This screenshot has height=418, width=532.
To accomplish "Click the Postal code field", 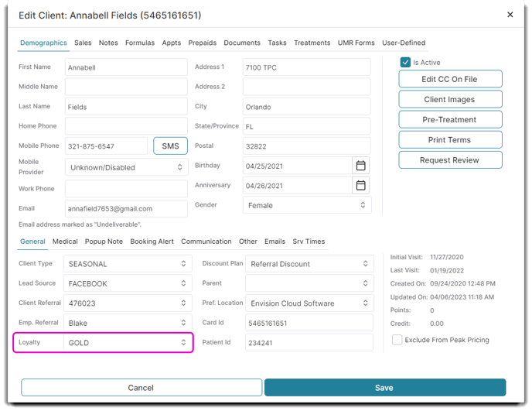I will [x=307, y=146].
